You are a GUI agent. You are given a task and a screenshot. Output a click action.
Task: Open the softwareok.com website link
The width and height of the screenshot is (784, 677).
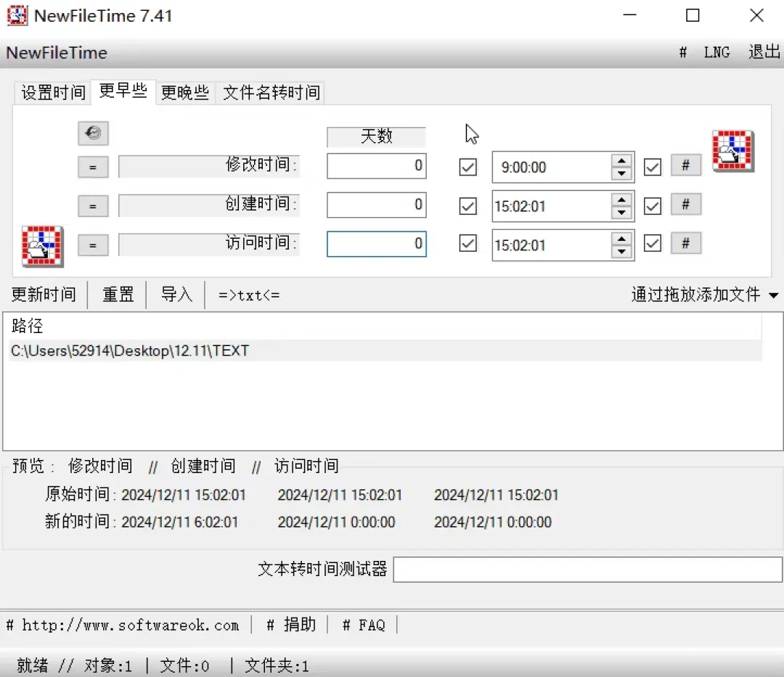pyautogui.click(x=123, y=625)
